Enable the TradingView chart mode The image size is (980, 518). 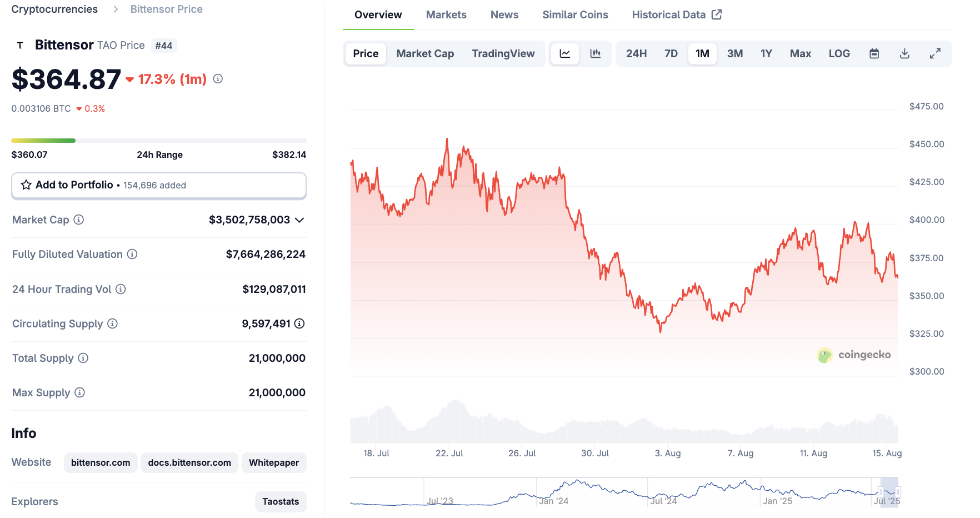click(x=503, y=53)
